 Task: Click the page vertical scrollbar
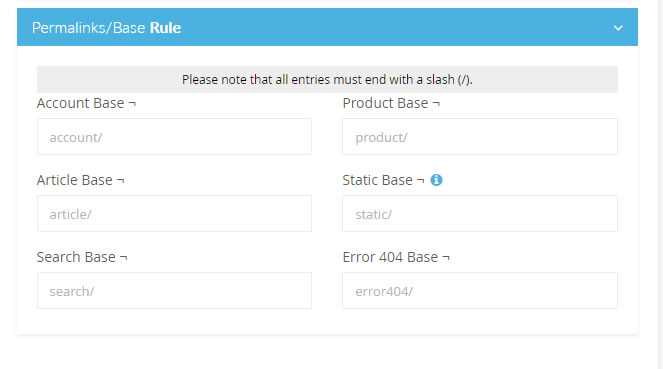(661, 184)
